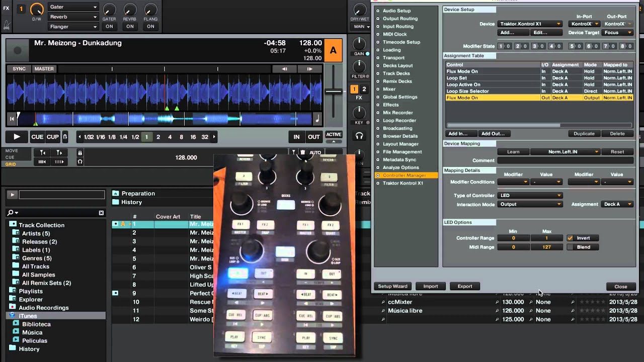Clear browser search with the X icon
The width and height of the screenshot is (644, 362).
101,213
